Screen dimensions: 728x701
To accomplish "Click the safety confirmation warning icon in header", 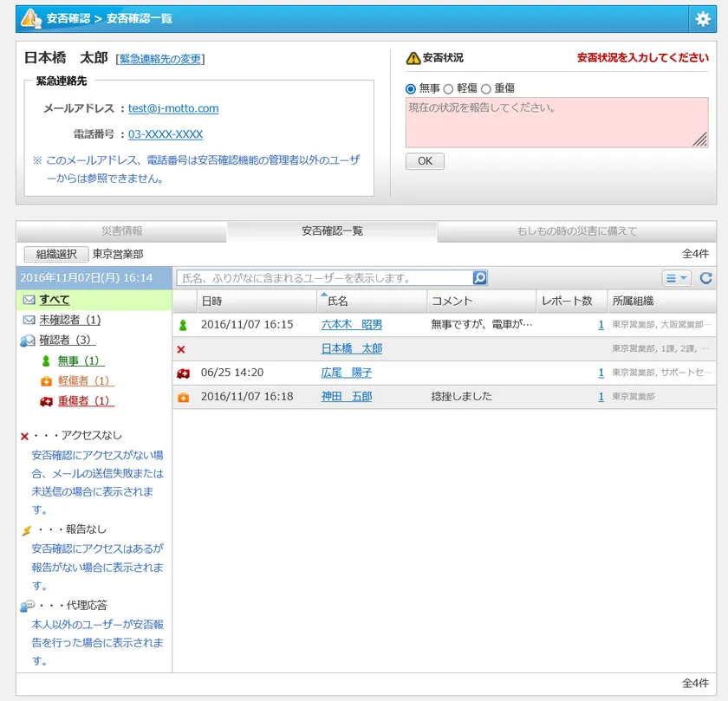I will [30, 18].
